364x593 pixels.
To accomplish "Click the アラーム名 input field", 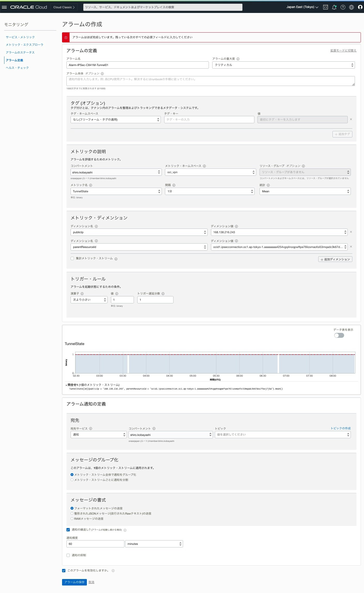I will point(138,65).
